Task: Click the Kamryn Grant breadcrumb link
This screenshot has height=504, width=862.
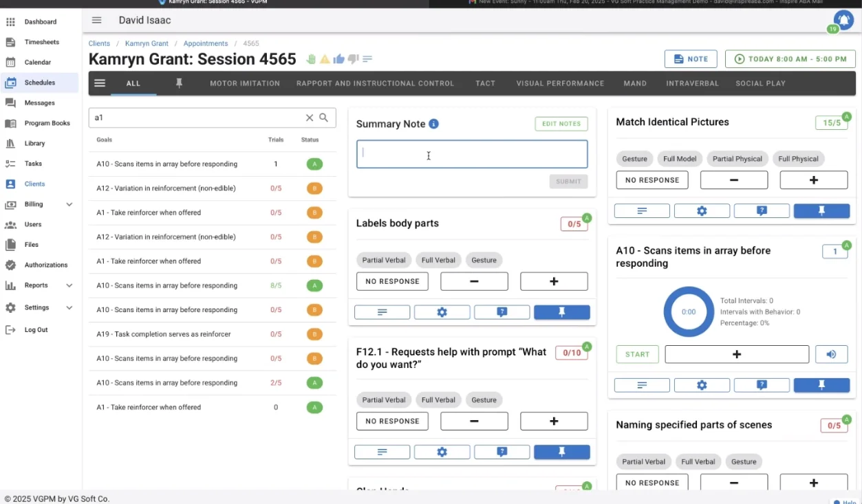Action: click(147, 43)
